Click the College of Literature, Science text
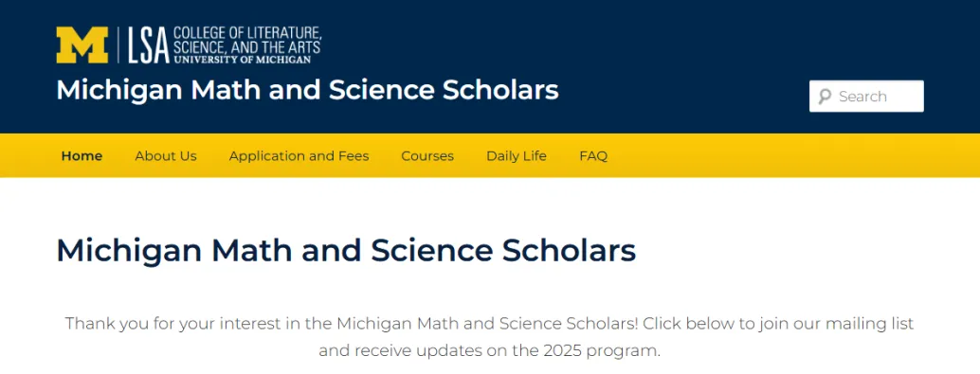The width and height of the screenshot is (980, 374). 246,40
